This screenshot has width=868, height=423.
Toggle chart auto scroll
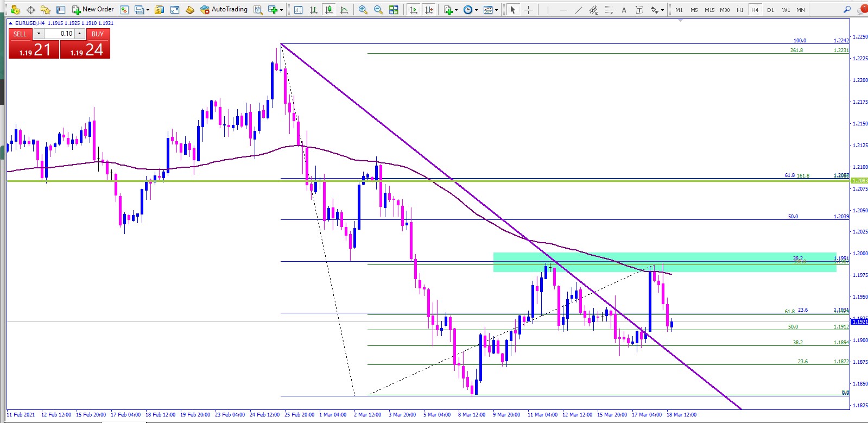tap(414, 9)
